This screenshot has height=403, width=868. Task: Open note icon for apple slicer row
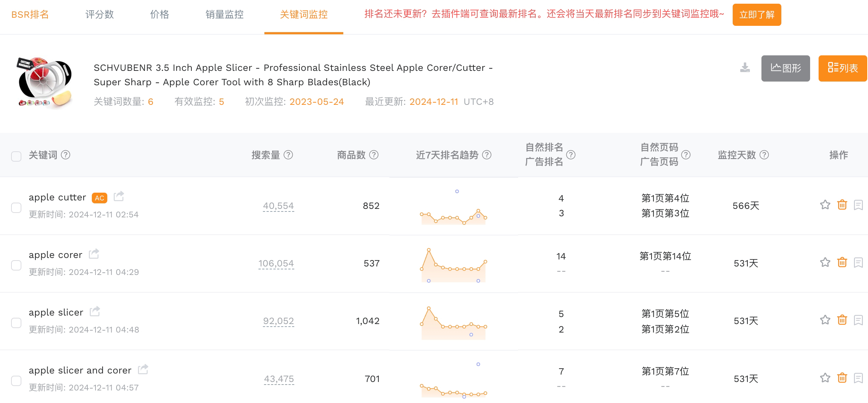(858, 320)
